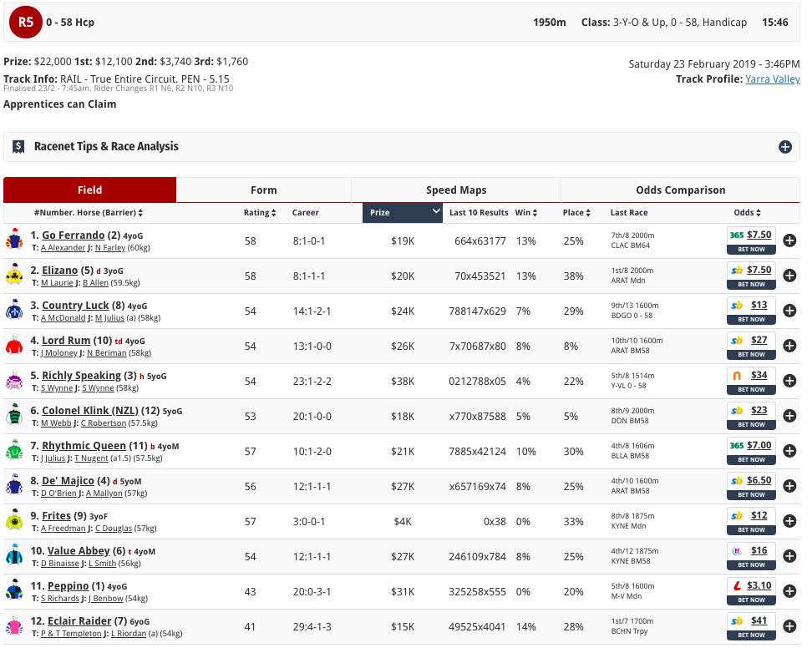Sort by the Win column
Image resolution: width=812 pixels, height=658 pixels.
click(x=525, y=213)
